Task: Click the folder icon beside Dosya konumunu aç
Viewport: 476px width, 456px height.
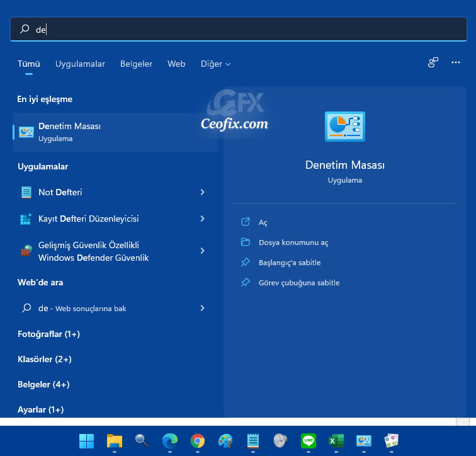Action: pos(246,242)
